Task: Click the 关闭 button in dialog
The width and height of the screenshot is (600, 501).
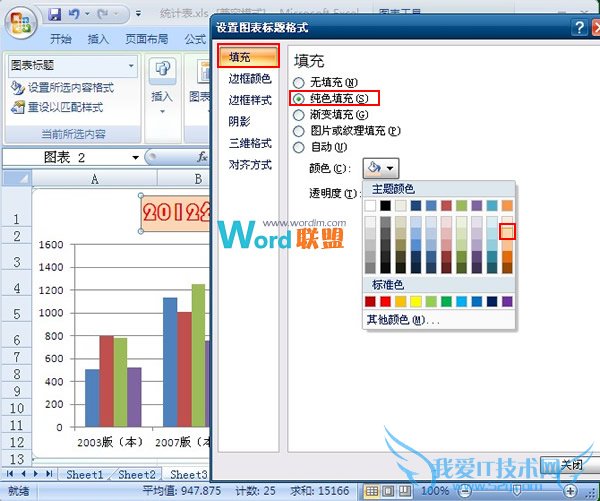Action: coord(570,465)
